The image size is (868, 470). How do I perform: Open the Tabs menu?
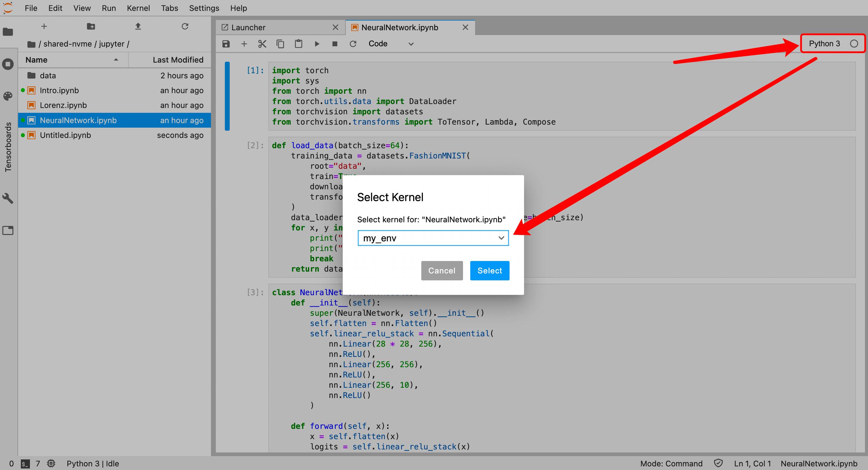(x=170, y=8)
